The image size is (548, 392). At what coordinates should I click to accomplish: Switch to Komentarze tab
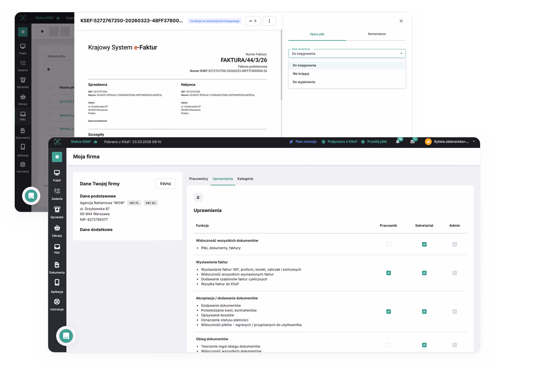[377, 34]
